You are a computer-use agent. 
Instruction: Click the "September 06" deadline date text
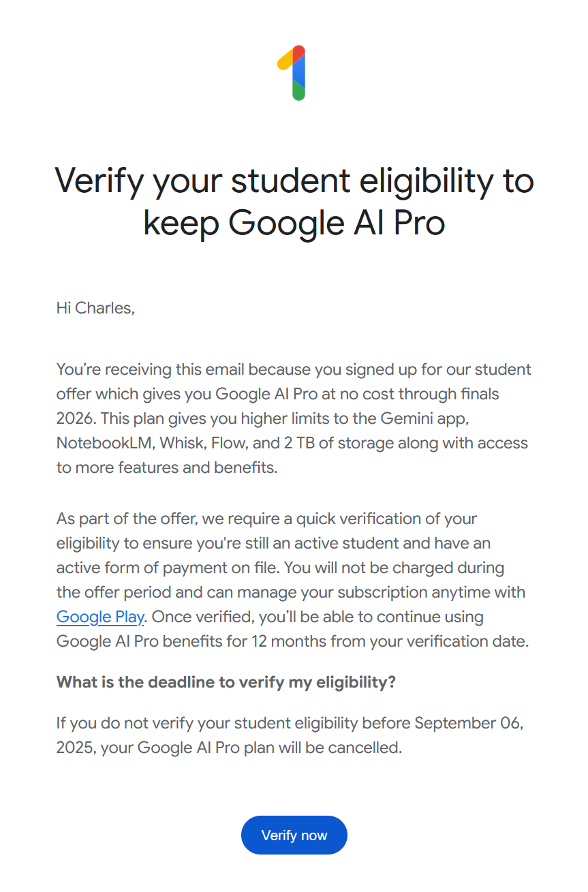click(x=468, y=723)
